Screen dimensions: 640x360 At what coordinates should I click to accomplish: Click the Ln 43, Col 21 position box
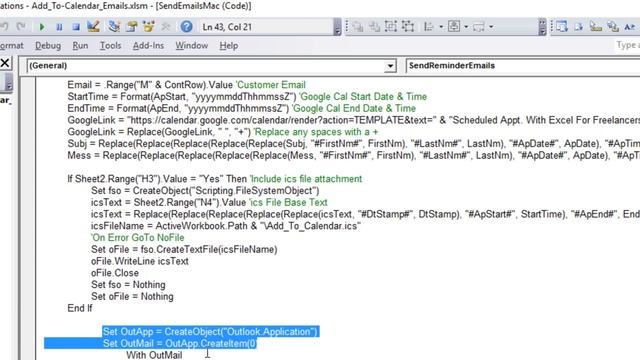(x=265, y=27)
